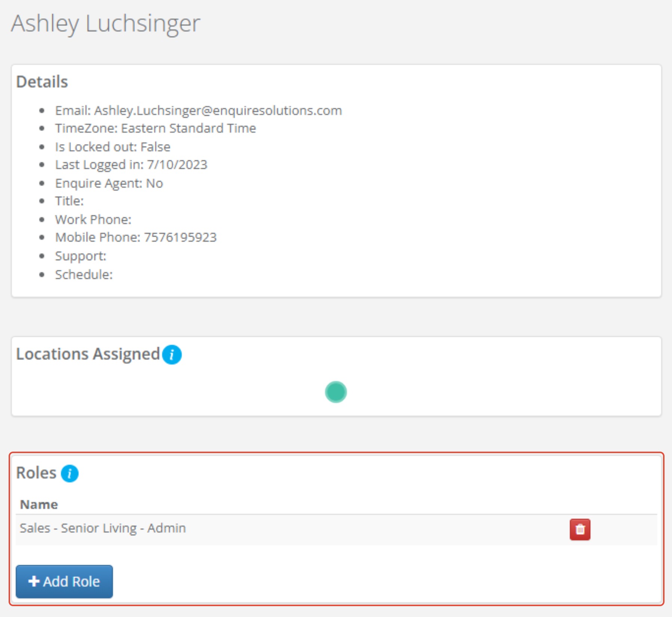Click the Email address line
The height and width of the screenshot is (617, 672).
199,110
